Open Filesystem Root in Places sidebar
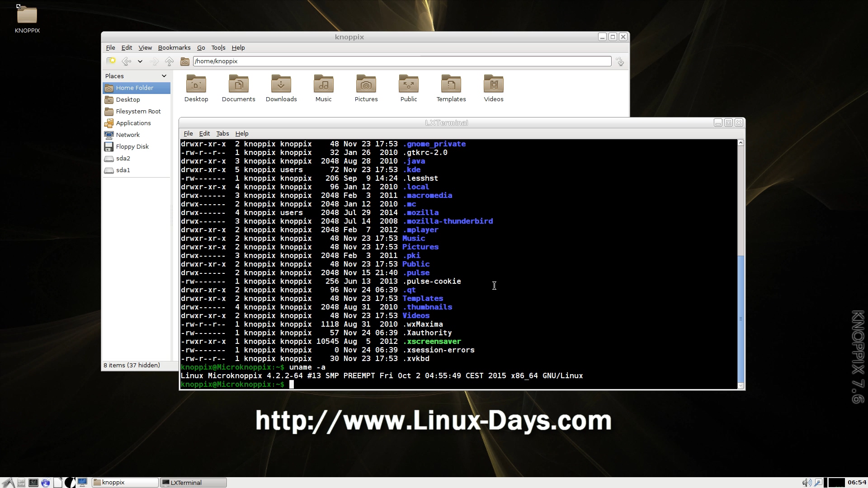This screenshot has width=868, height=488. pos(137,111)
